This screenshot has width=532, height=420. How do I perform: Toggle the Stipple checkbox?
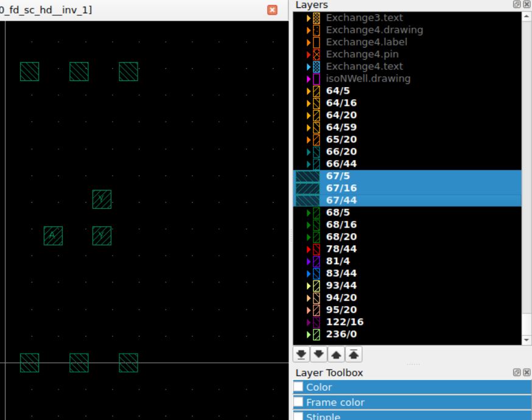(299, 416)
